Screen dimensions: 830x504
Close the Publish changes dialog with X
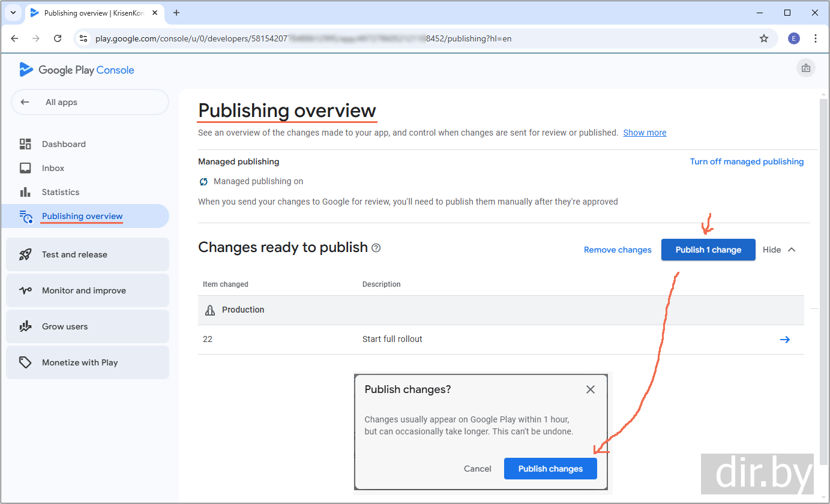pos(591,389)
